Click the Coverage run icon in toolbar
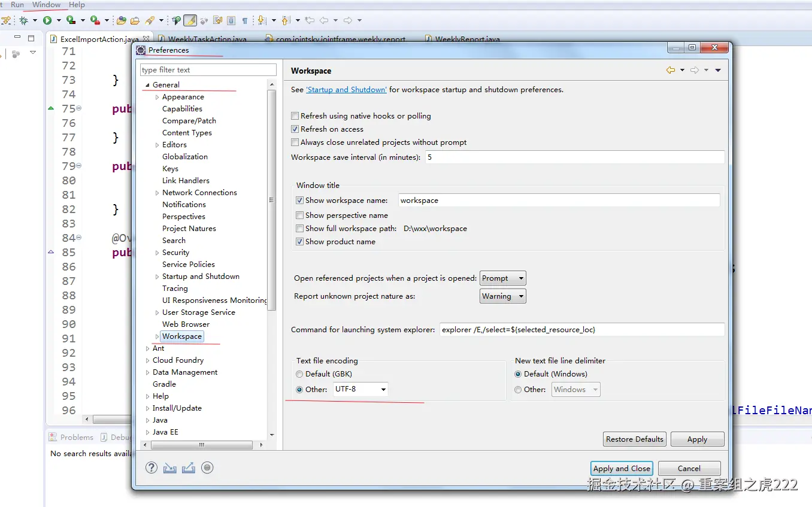Screen dimensions: 812x507 (x=71, y=20)
